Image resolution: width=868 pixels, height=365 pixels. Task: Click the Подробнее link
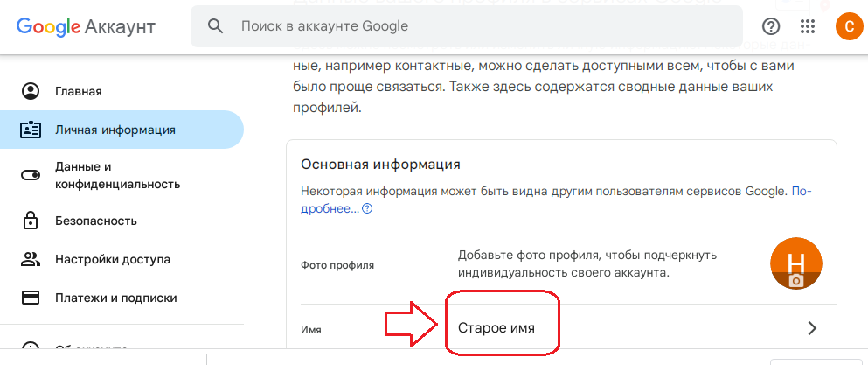click(329, 209)
